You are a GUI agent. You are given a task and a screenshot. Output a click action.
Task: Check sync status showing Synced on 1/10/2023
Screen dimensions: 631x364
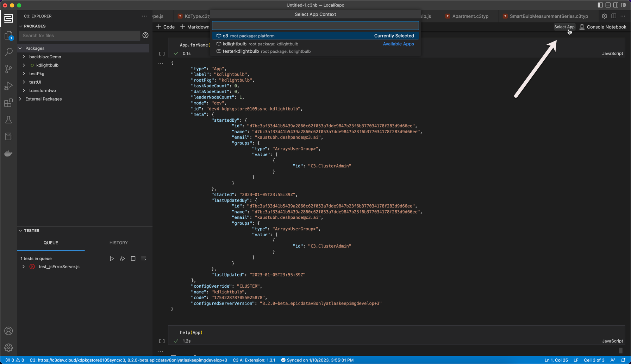pyautogui.click(x=318, y=360)
